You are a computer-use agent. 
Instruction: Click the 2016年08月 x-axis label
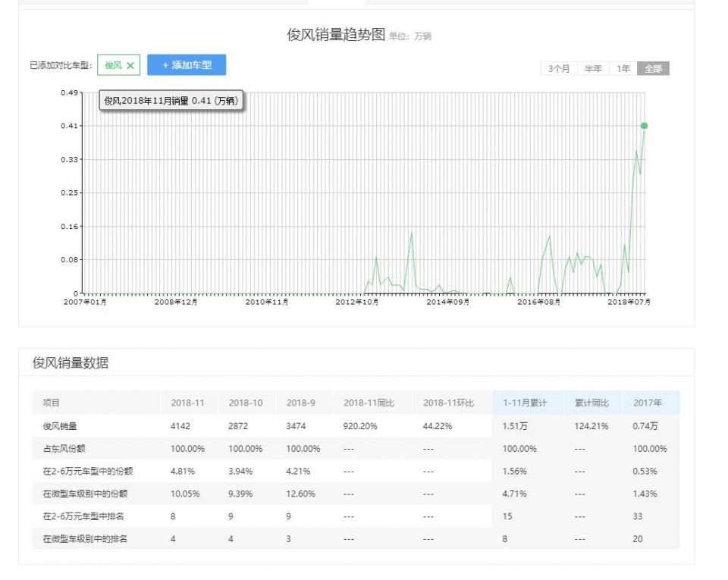coord(538,302)
